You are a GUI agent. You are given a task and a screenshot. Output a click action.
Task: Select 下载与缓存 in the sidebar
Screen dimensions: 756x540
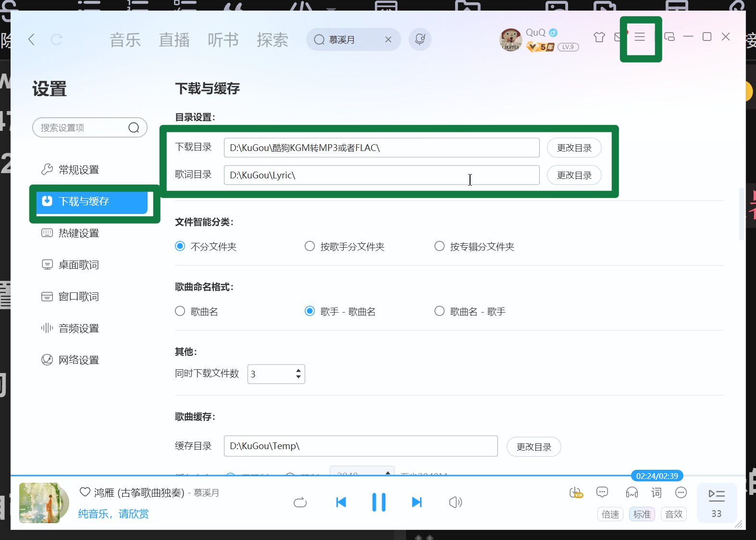(x=92, y=201)
